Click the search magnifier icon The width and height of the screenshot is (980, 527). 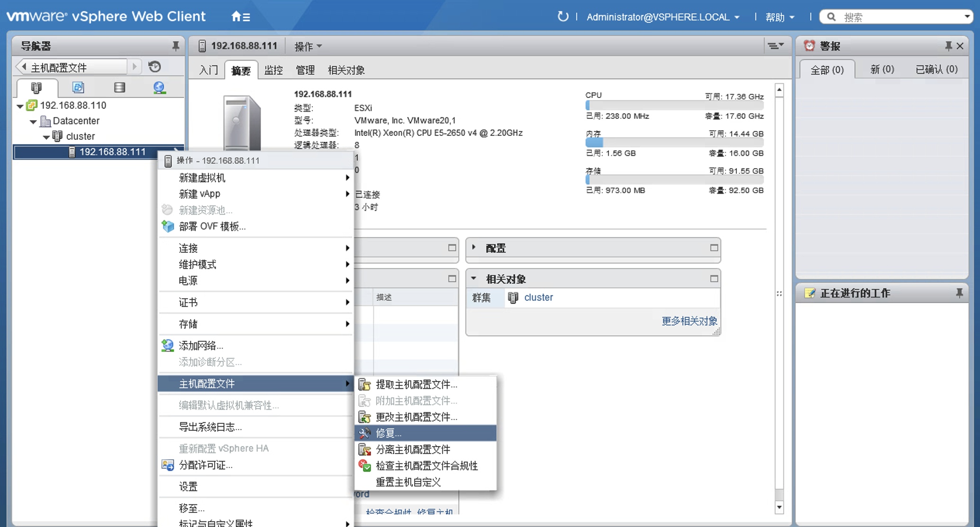831,17
